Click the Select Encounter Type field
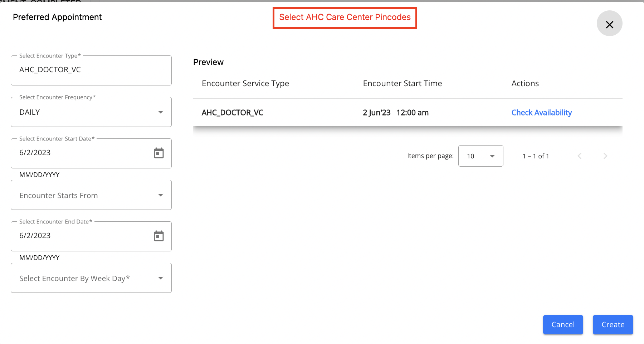 [91, 70]
